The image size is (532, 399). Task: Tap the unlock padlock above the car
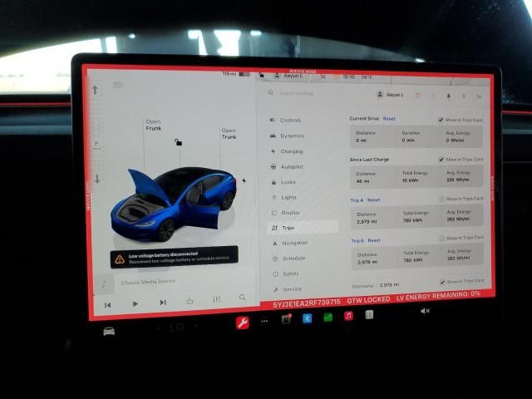click(178, 142)
